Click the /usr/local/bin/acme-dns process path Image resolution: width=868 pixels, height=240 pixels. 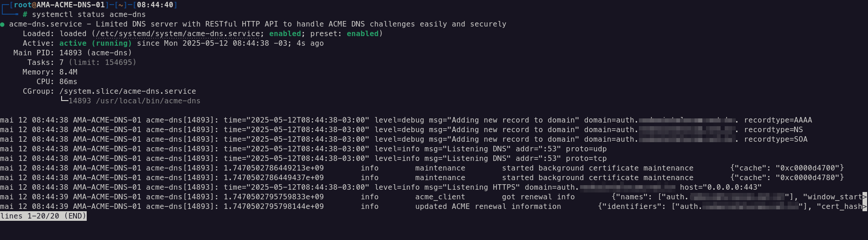coord(148,101)
